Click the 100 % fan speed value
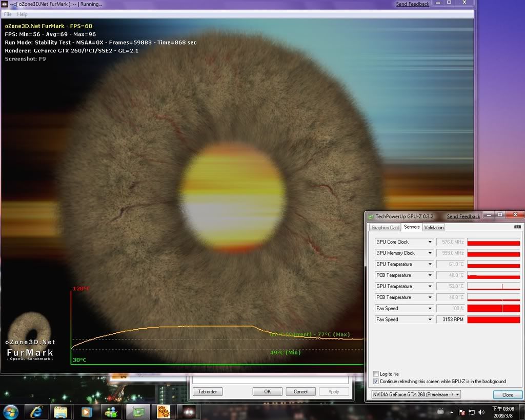Viewport: 525px width, 420px height. (x=451, y=308)
